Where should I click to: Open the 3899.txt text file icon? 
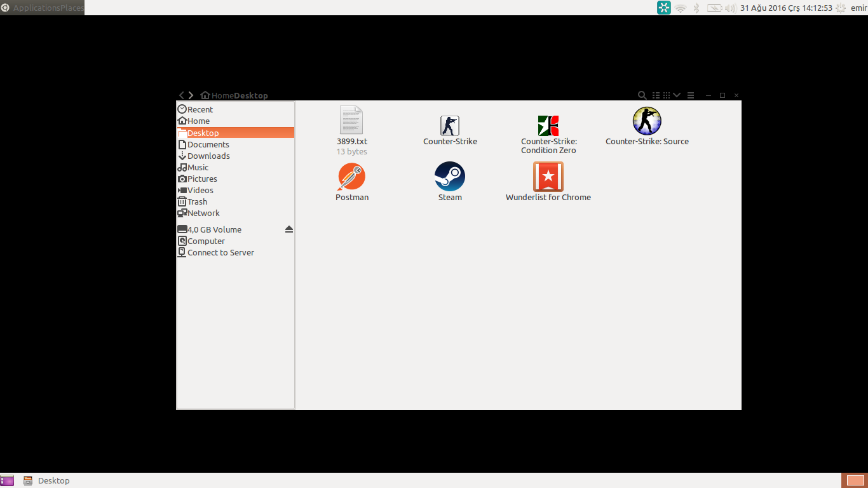coord(351,120)
